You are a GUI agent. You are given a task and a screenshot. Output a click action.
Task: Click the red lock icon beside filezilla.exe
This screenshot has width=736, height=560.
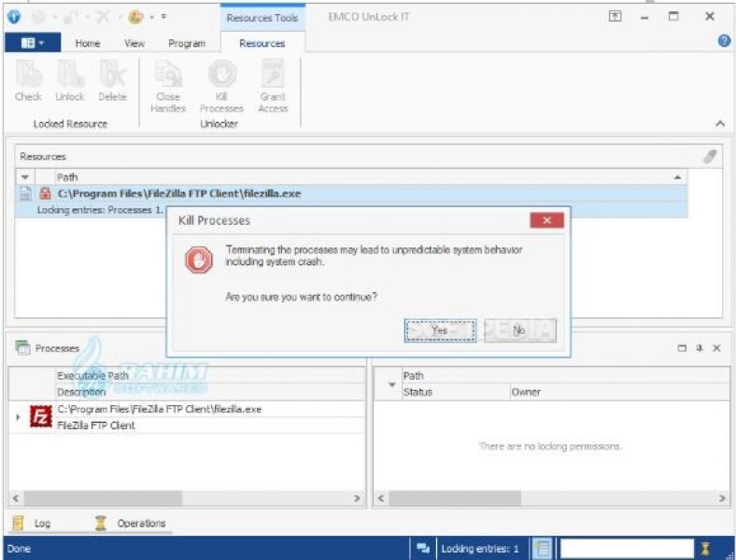tap(45, 193)
